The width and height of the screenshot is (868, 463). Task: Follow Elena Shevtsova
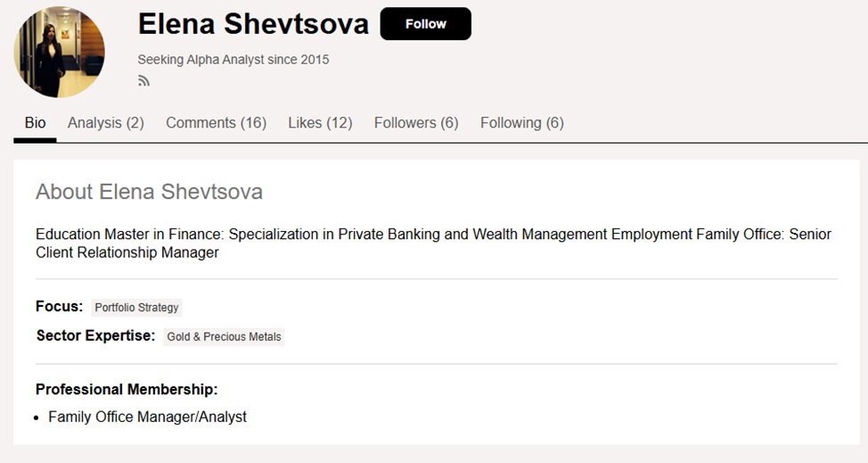(x=425, y=24)
